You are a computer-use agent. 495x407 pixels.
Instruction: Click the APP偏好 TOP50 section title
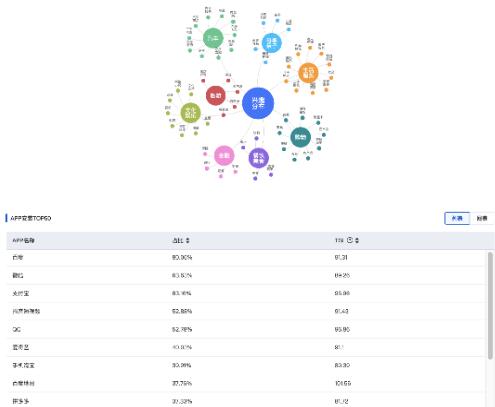(31, 218)
